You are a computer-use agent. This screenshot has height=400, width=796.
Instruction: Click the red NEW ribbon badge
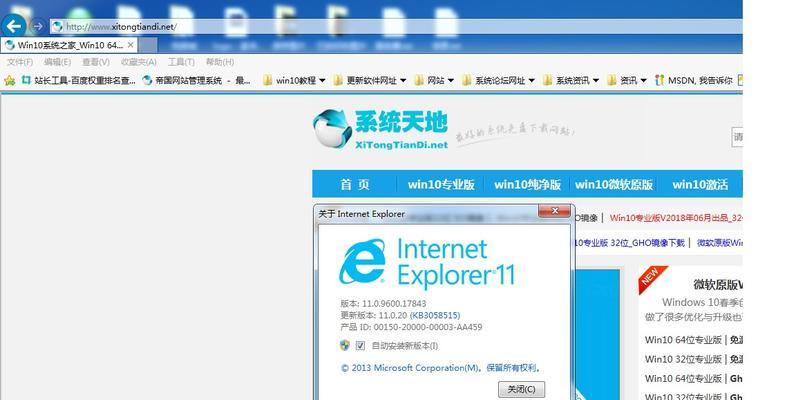tap(652, 278)
